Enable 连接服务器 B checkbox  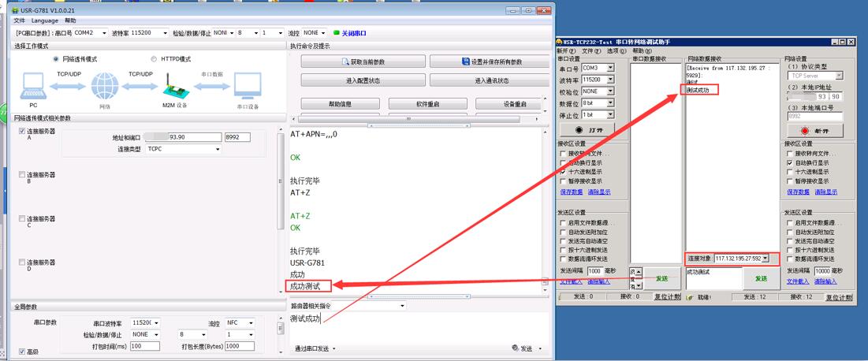click(22, 174)
